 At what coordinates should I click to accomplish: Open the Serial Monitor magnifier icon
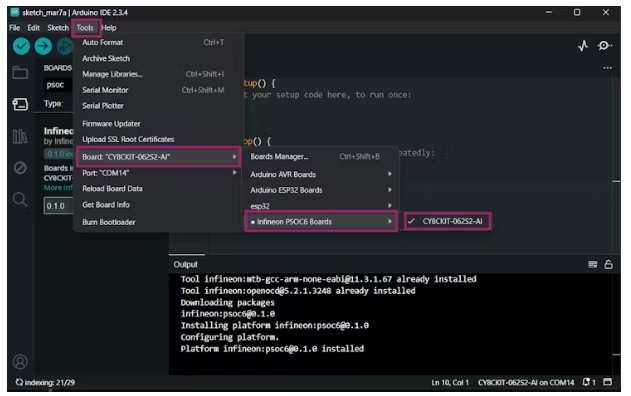tap(604, 46)
